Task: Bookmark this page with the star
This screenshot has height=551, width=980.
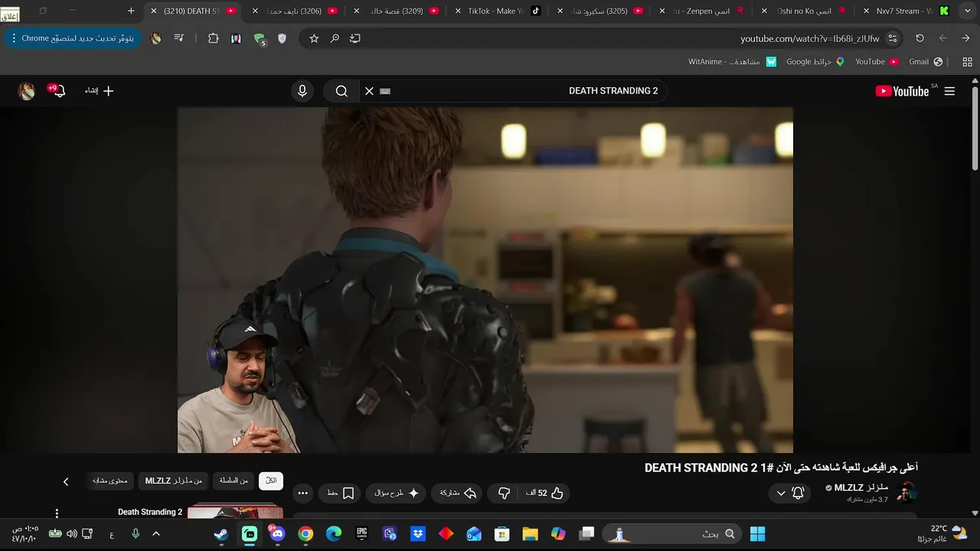Action: coord(314,38)
